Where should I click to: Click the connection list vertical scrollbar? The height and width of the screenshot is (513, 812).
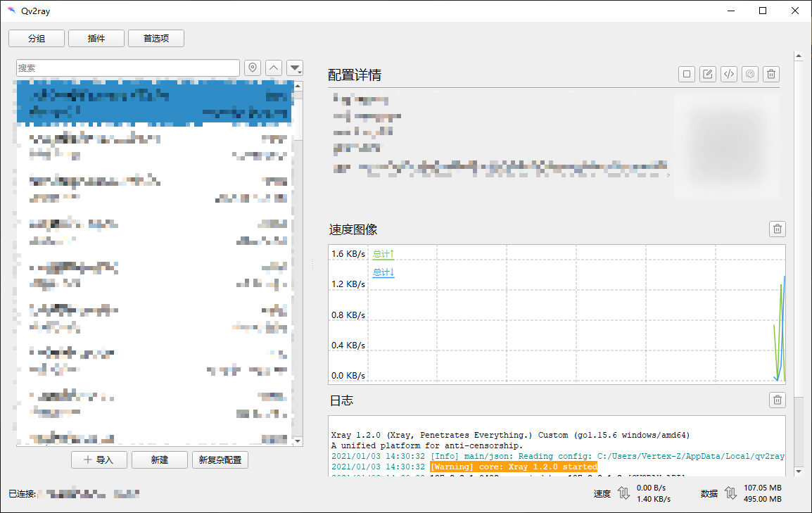coord(298,264)
